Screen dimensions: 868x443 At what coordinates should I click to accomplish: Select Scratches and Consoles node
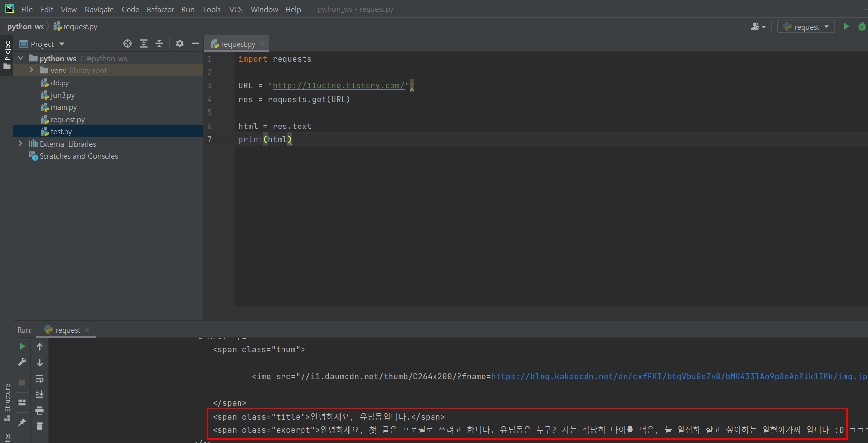point(79,156)
